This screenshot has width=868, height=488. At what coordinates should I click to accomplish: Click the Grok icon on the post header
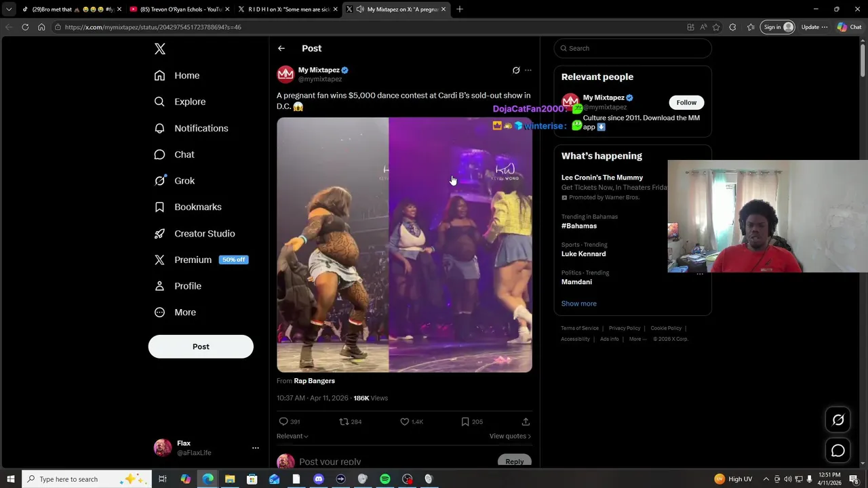(x=516, y=70)
